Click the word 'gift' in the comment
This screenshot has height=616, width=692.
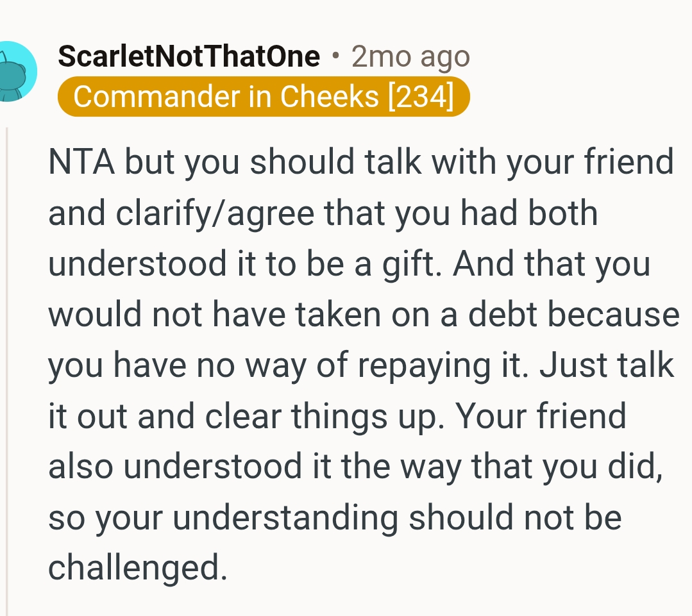pos(411,264)
